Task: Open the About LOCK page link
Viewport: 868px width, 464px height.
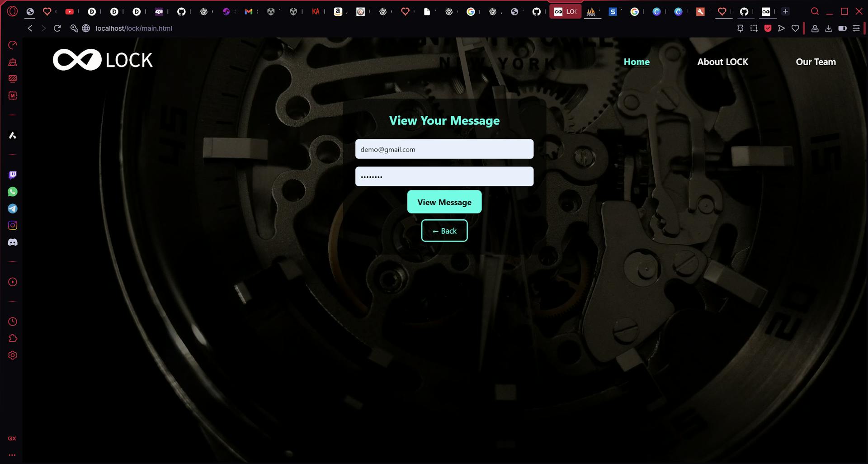Action: pos(722,62)
